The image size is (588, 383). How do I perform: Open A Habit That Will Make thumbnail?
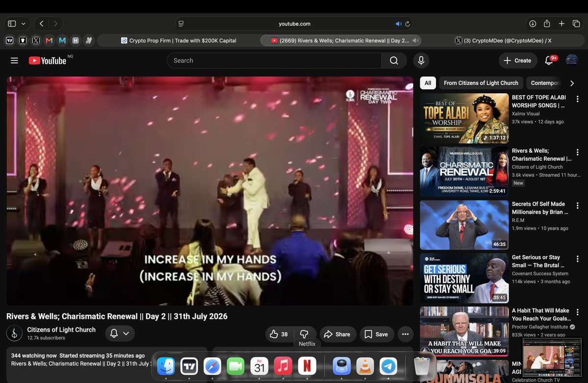[x=464, y=331]
